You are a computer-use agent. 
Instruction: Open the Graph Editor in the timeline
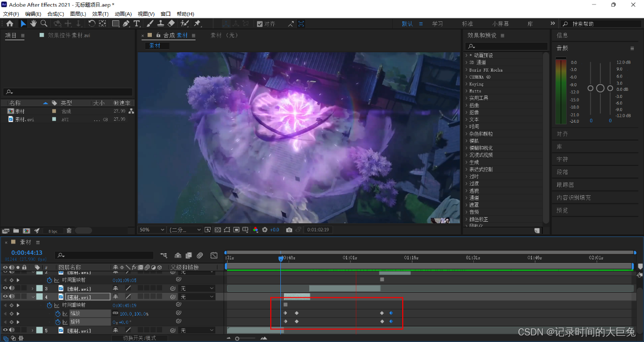214,255
